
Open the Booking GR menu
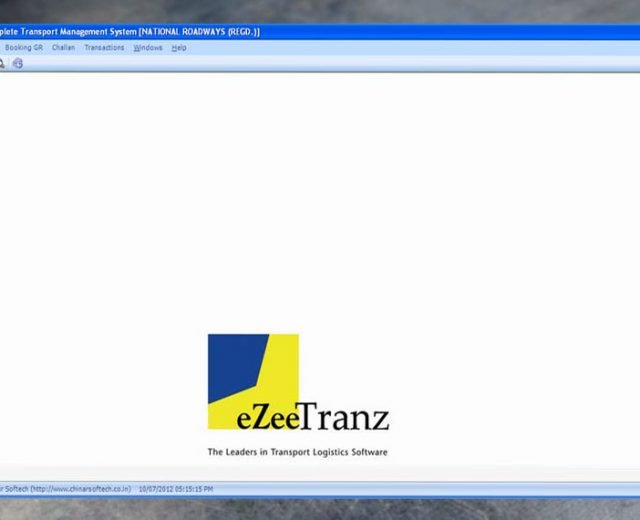24,48
